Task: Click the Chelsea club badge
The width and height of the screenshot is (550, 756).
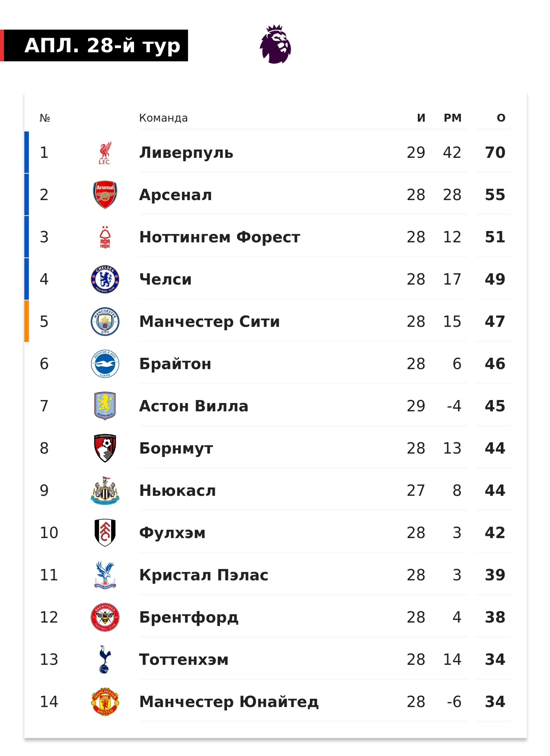Action: click(x=105, y=279)
